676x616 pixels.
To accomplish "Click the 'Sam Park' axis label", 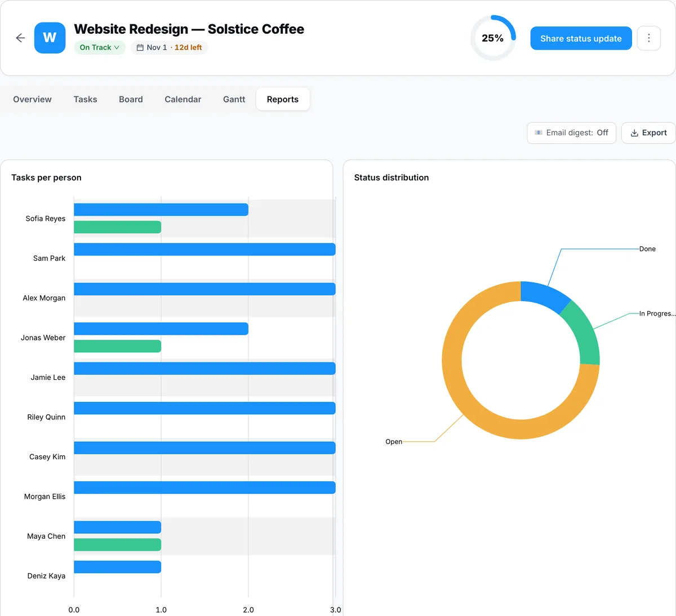I will [x=49, y=258].
